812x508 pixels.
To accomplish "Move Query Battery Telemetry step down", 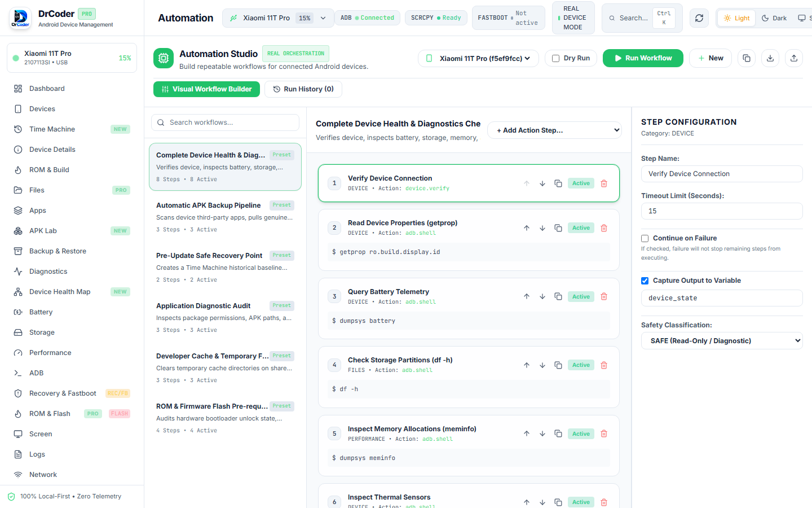I will coord(542,297).
